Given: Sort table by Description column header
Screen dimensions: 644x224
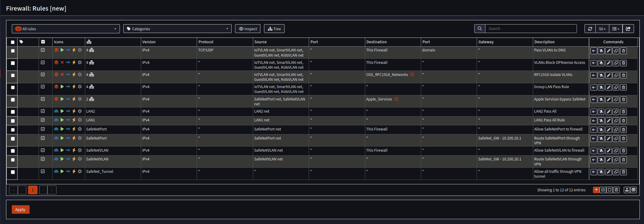Looking at the screenshot, I should point(544,42).
